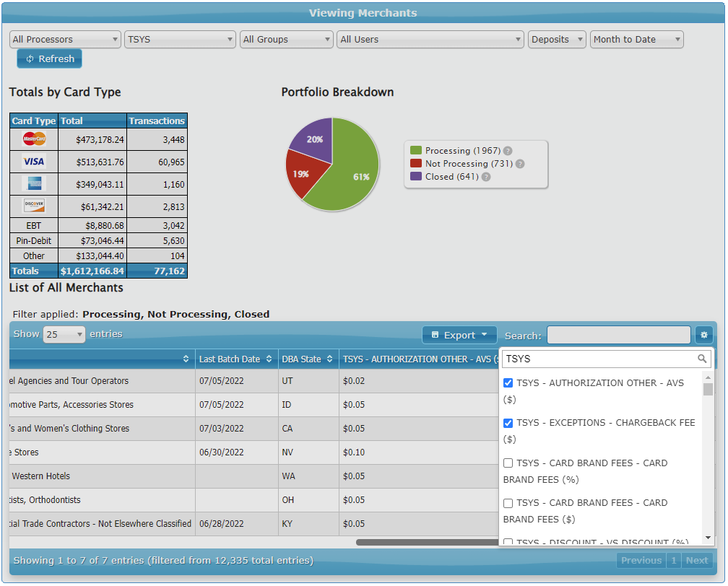Viewport: 728px width, 586px height.
Task: Click the $1,612,166.84 grand total
Action: click(92, 271)
